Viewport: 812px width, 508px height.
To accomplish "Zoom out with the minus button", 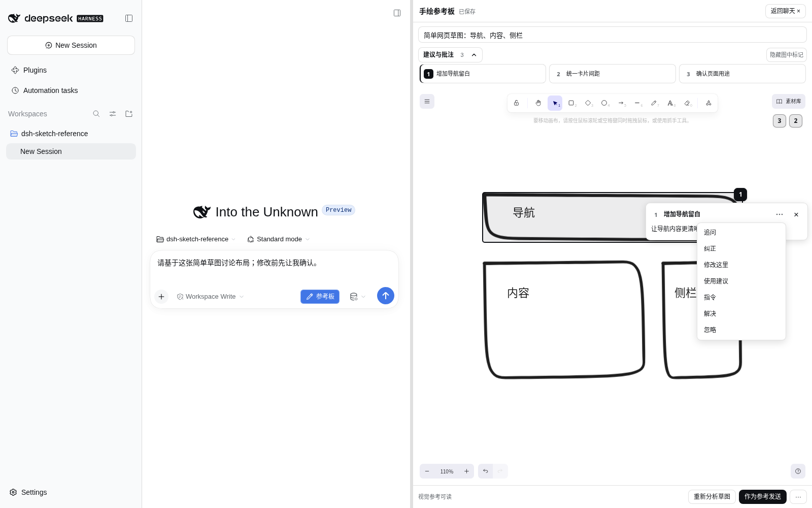I will [x=427, y=471].
